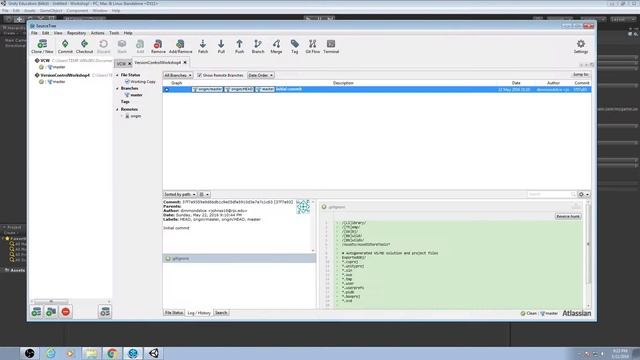Fetch from the remote via toolbar

click(x=203, y=47)
